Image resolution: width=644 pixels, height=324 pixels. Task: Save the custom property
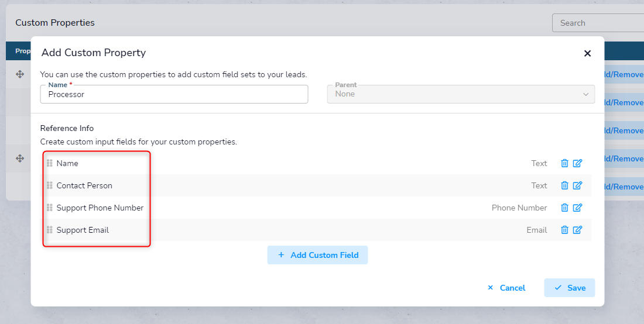(x=569, y=288)
